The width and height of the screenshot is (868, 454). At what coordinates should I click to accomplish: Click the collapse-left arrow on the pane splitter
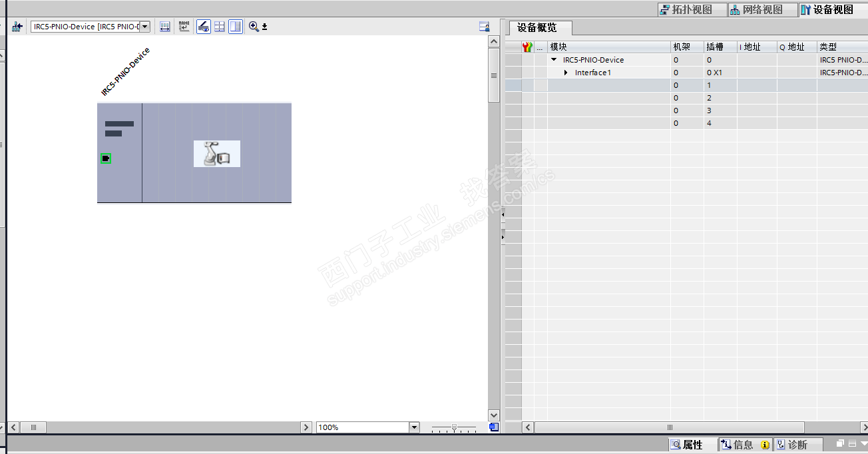point(503,215)
